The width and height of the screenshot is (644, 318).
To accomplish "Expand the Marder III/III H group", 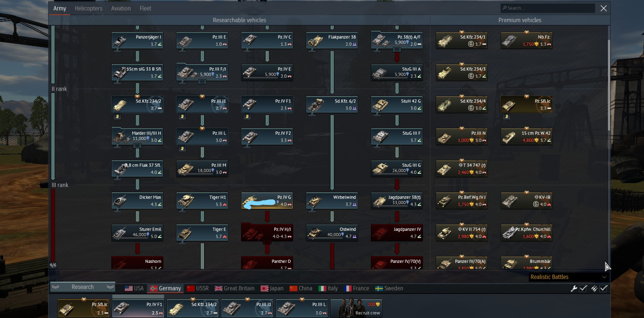I will 137,146.
